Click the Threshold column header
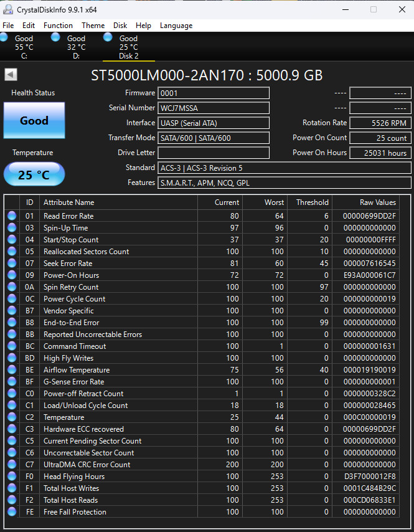The width and height of the screenshot is (414, 532). pyautogui.click(x=309, y=202)
